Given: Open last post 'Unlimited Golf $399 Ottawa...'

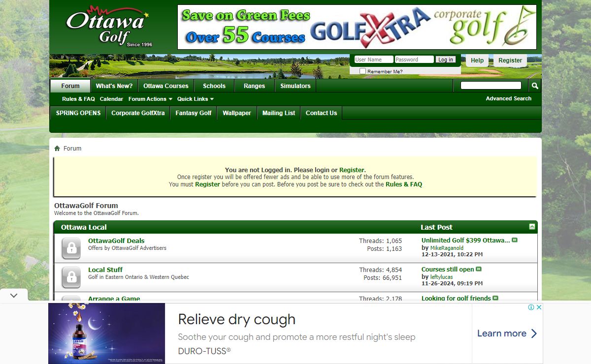Looking at the screenshot, I should (466, 240).
